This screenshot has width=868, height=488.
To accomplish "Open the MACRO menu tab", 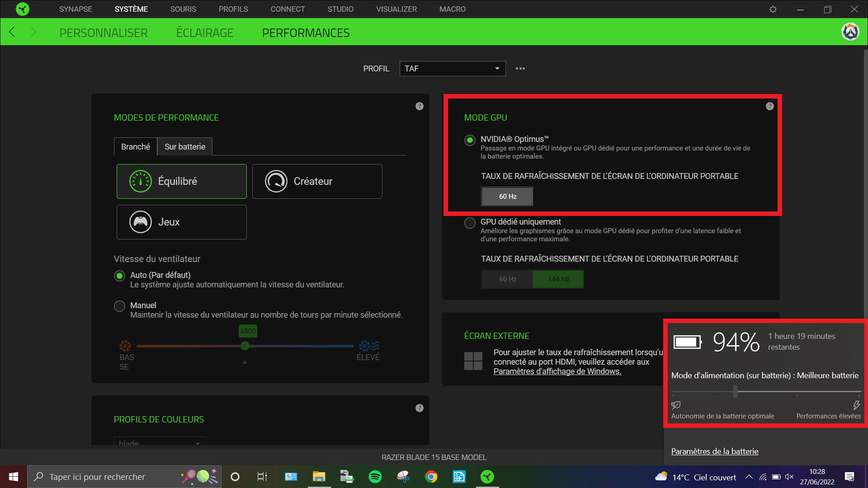I will coord(453,9).
